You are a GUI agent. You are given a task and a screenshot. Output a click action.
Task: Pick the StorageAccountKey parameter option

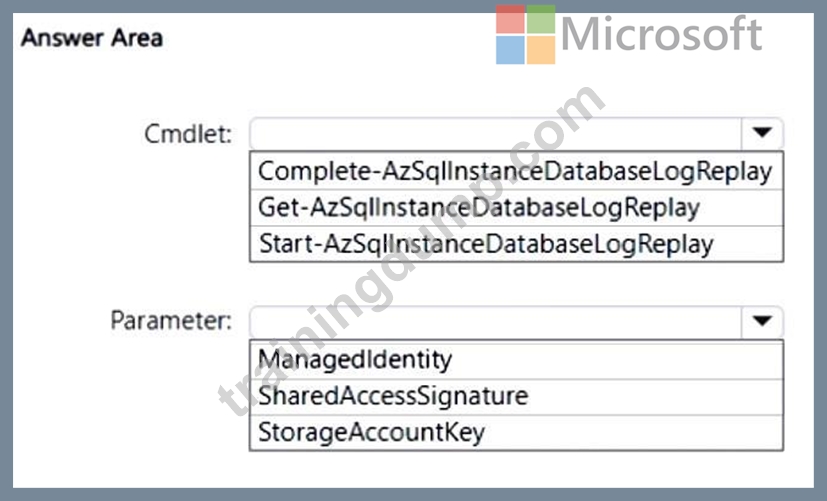click(516, 432)
